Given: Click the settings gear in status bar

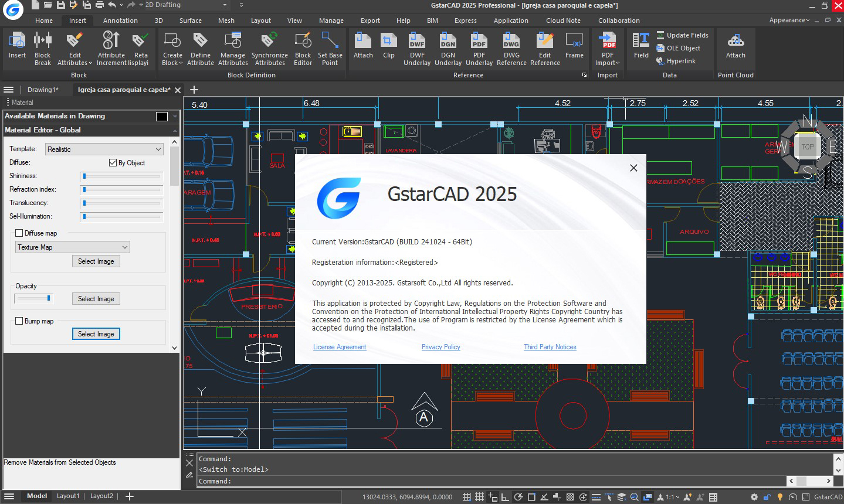Looking at the screenshot, I should tap(754, 497).
